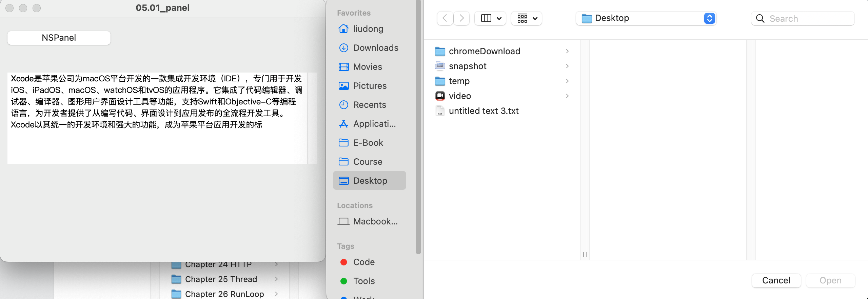Click the Applications icon in sidebar
The width and height of the screenshot is (868, 299).
click(x=343, y=124)
